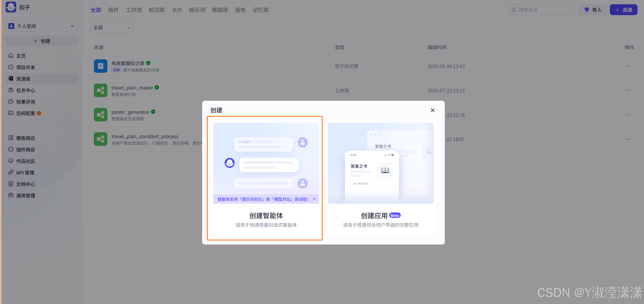Open more actions for poster_generator row
The width and height of the screenshot is (644, 304).
click(628, 115)
